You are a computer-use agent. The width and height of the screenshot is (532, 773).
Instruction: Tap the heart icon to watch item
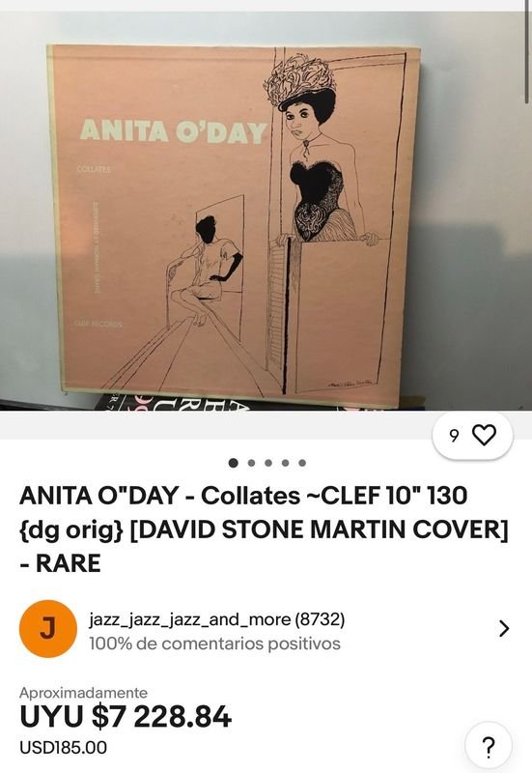484,435
